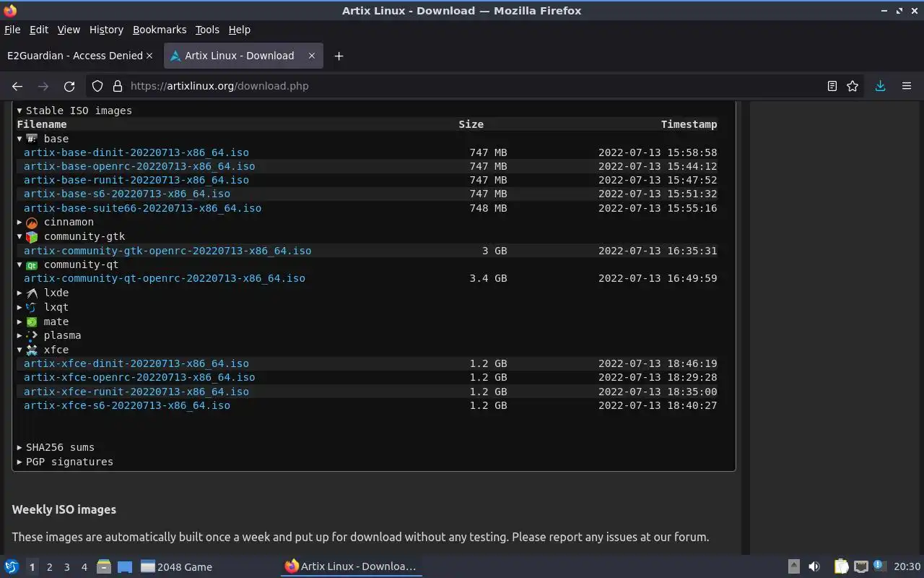
Task: Click the plasma edition icon
Action: (x=32, y=335)
